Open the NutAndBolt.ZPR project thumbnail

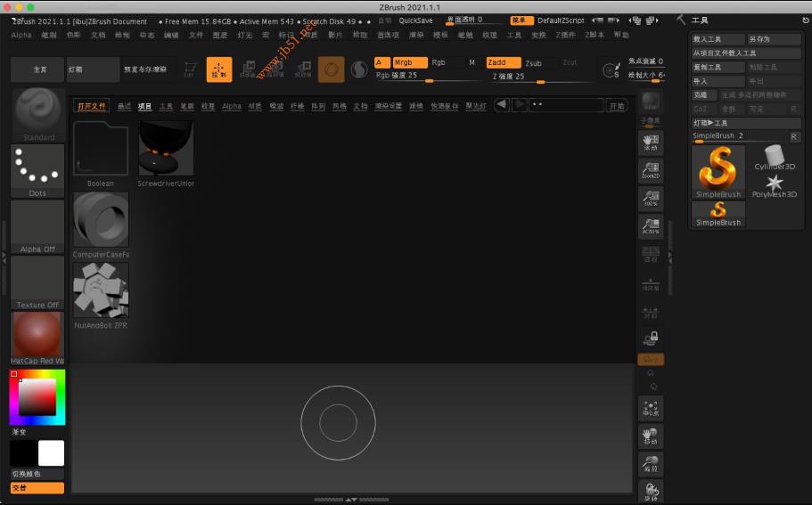pos(101,289)
